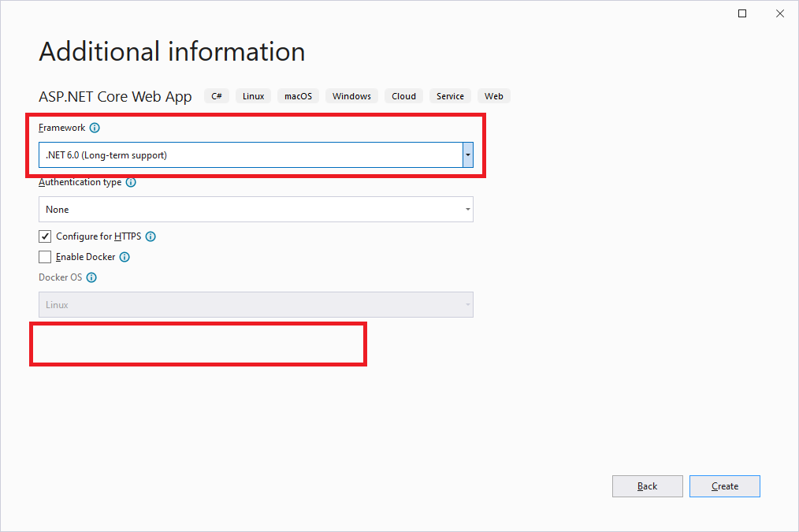Click the Windows tag

(x=351, y=95)
